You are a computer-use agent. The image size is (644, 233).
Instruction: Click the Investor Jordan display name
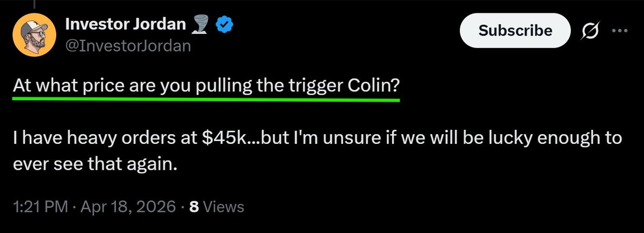click(125, 25)
